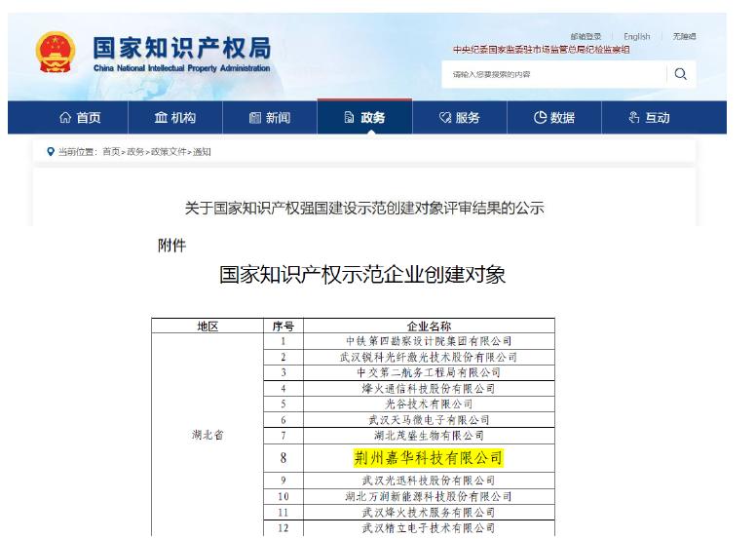Open the 服务 services nav item
This screenshot has width=756, height=539.
click(x=460, y=118)
